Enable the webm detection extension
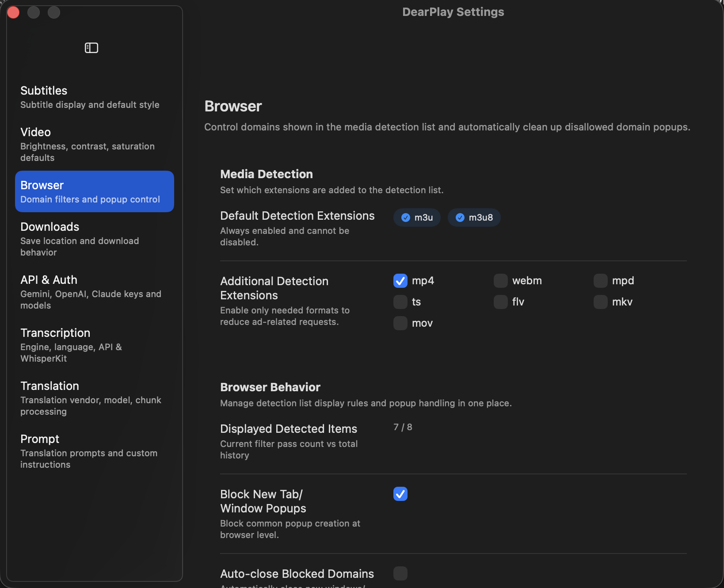The width and height of the screenshot is (724, 588). [501, 281]
